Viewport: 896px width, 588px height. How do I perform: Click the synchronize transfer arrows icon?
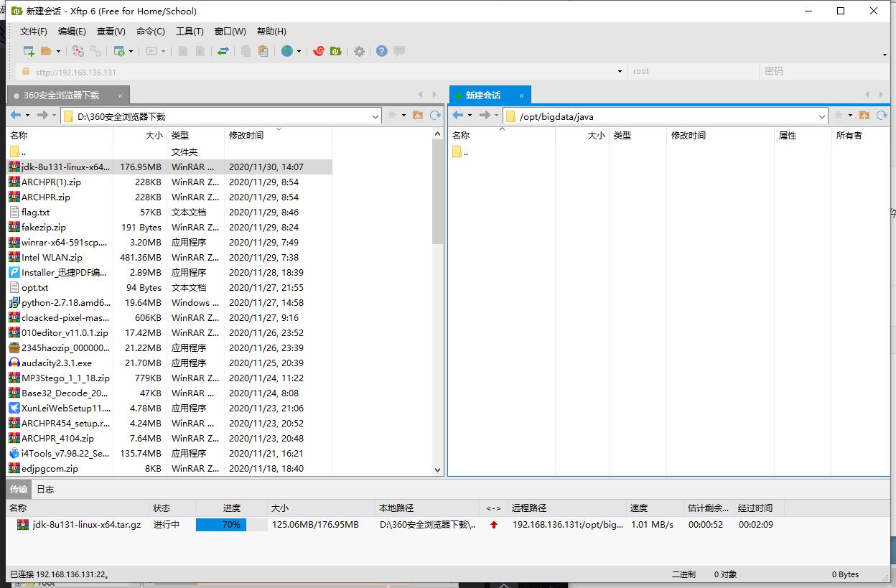click(x=223, y=51)
